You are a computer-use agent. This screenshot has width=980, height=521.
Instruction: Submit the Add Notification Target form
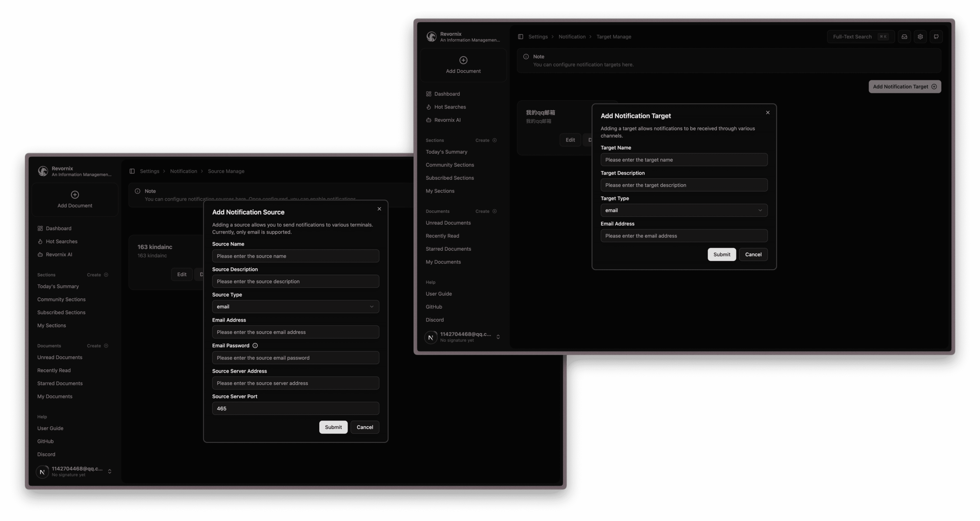click(721, 254)
